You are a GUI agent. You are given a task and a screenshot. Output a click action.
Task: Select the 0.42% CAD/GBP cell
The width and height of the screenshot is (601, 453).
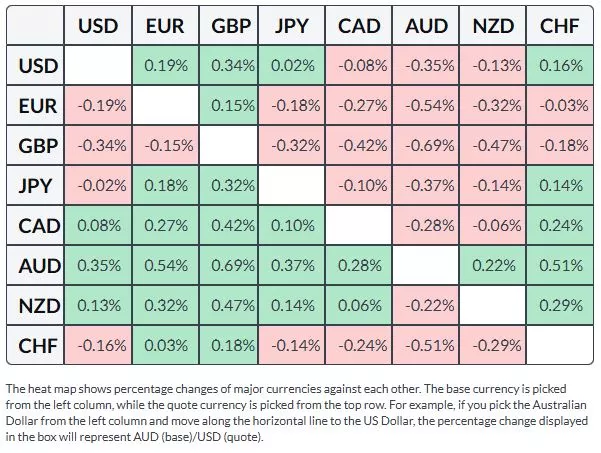pyautogui.click(x=230, y=226)
